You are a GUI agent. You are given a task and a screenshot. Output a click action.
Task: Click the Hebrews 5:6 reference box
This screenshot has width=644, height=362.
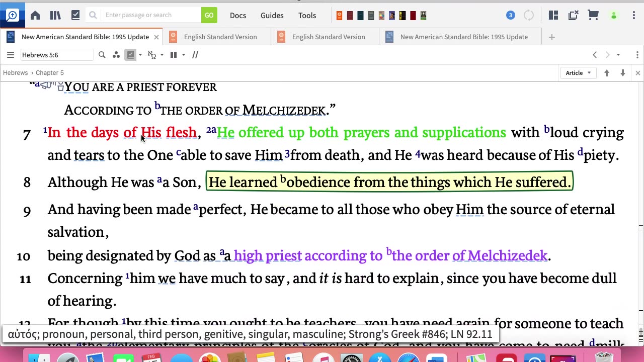57,55
